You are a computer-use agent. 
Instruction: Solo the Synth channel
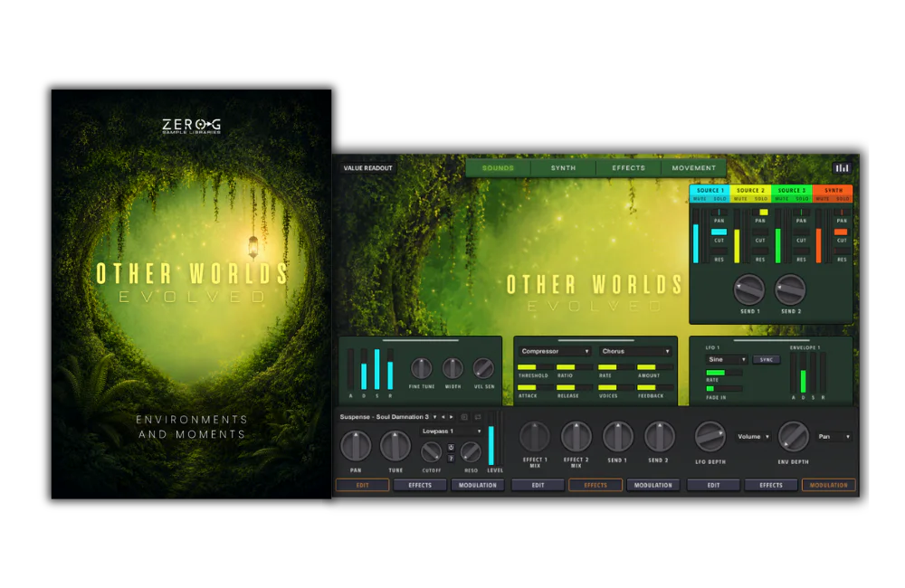pyautogui.click(x=843, y=198)
